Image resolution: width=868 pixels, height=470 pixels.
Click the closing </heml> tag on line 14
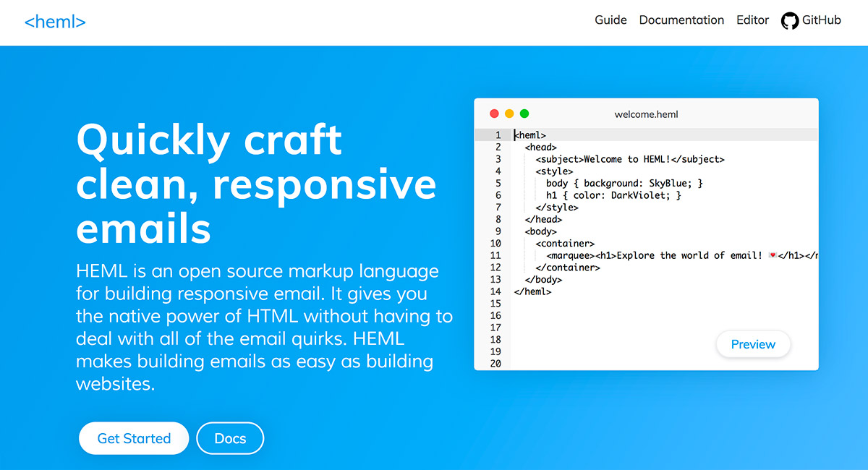pos(533,291)
